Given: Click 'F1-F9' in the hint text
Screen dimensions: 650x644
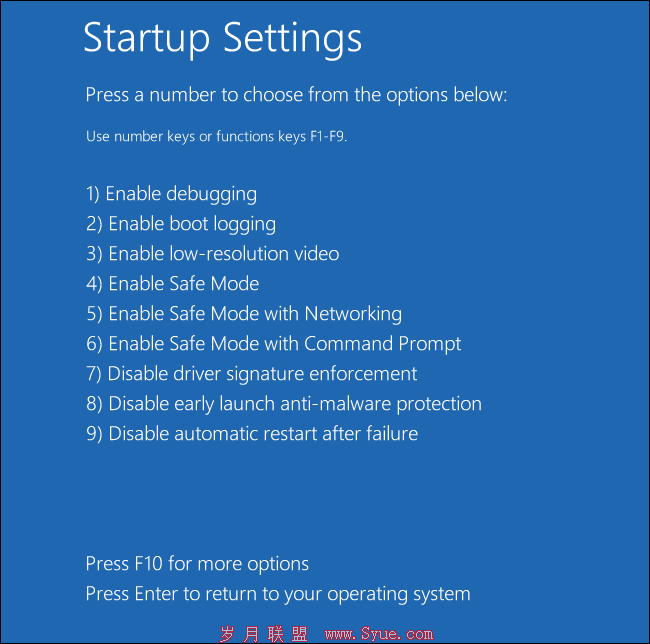Looking at the screenshot, I should (328, 136).
